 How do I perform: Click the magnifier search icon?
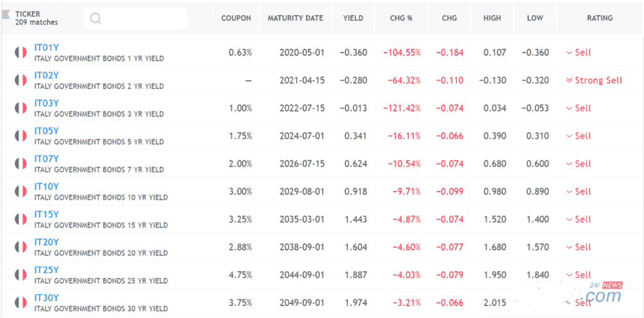click(96, 18)
